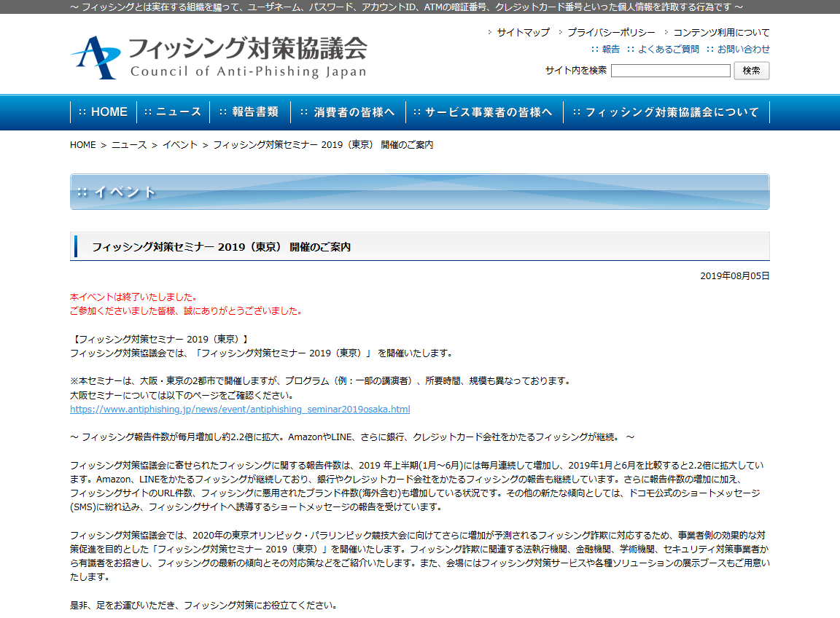The width and height of the screenshot is (840, 618).
Task: Select 消費者の皆様へ in the navigation bar
Action: pos(349,112)
